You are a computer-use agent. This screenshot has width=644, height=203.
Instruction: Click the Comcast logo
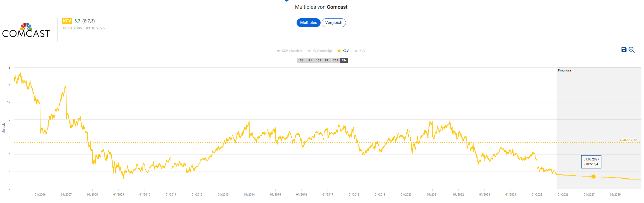point(26,30)
